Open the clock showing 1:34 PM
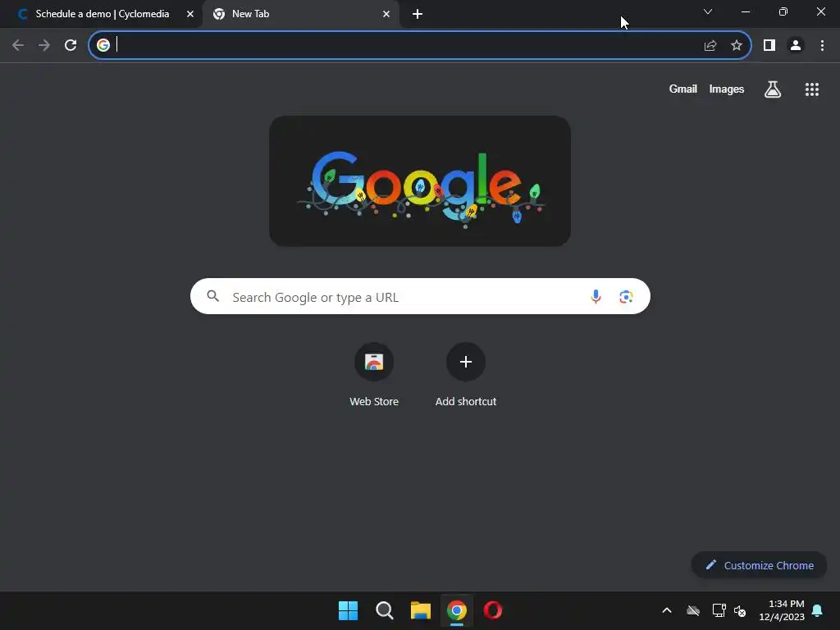Viewport: 840px width, 630px height. click(x=782, y=610)
